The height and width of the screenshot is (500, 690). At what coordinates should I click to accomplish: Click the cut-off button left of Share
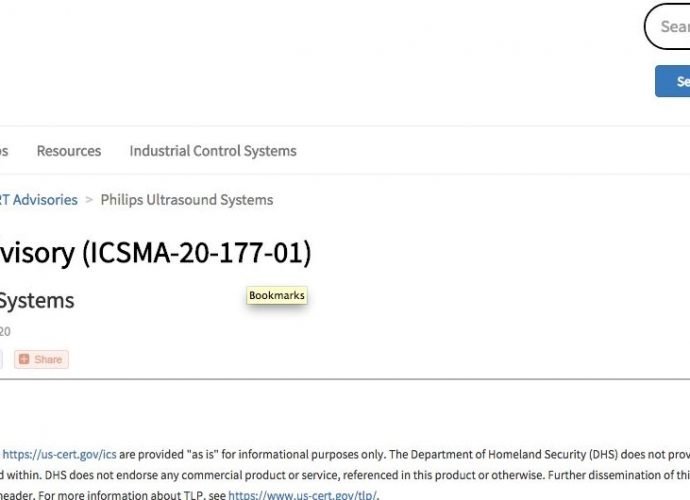tap(1, 359)
